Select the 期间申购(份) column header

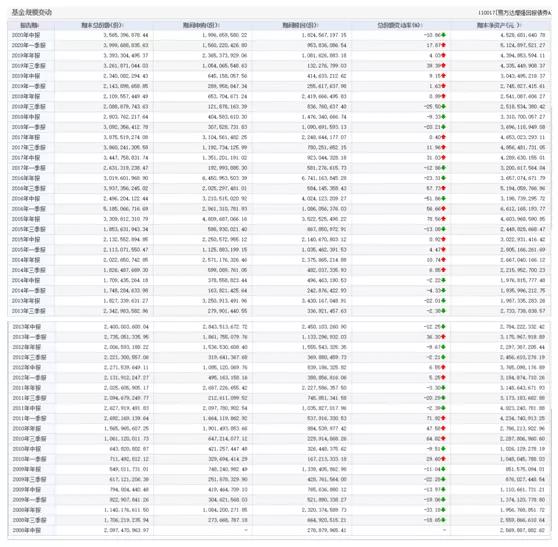coord(201,25)
